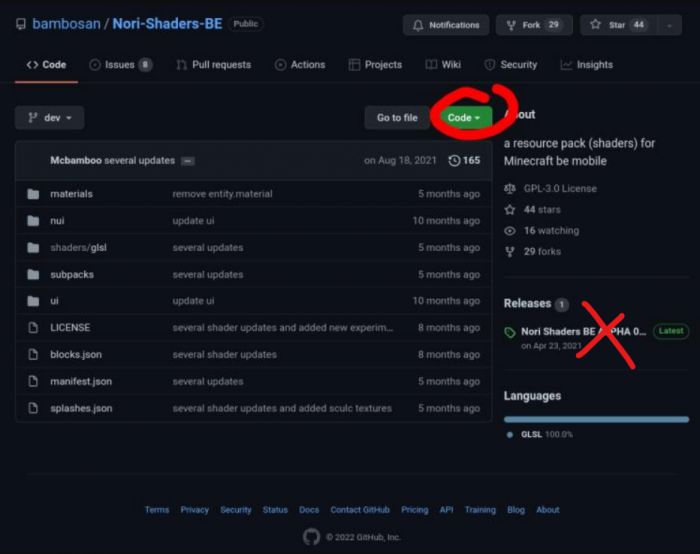700x554 pixels.
Task: Open the Projects tab
Action: point(375,65)
